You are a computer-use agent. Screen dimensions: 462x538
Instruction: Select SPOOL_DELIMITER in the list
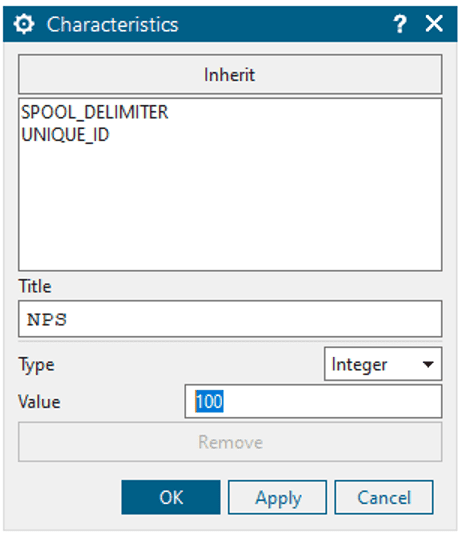95,112
